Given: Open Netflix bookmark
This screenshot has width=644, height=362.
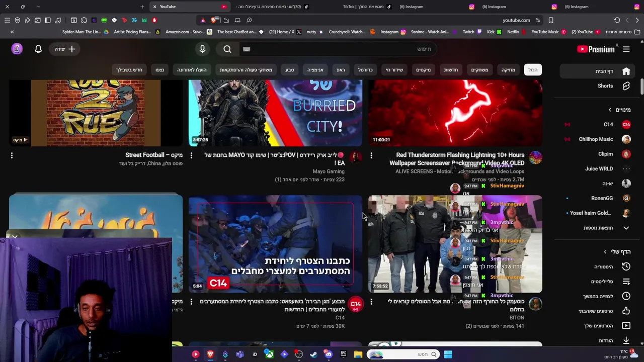Looking at the screenshot, I should (x=516, y=32).
